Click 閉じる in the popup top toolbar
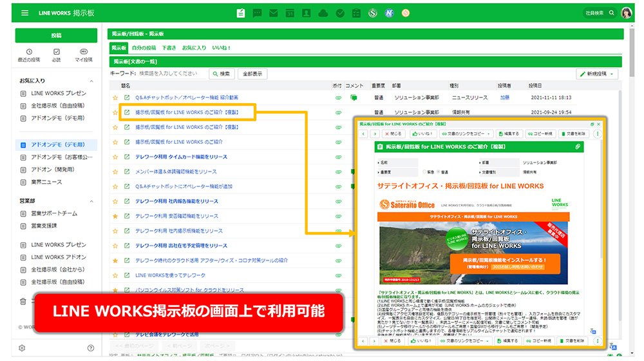 click(x=393, y=133)
